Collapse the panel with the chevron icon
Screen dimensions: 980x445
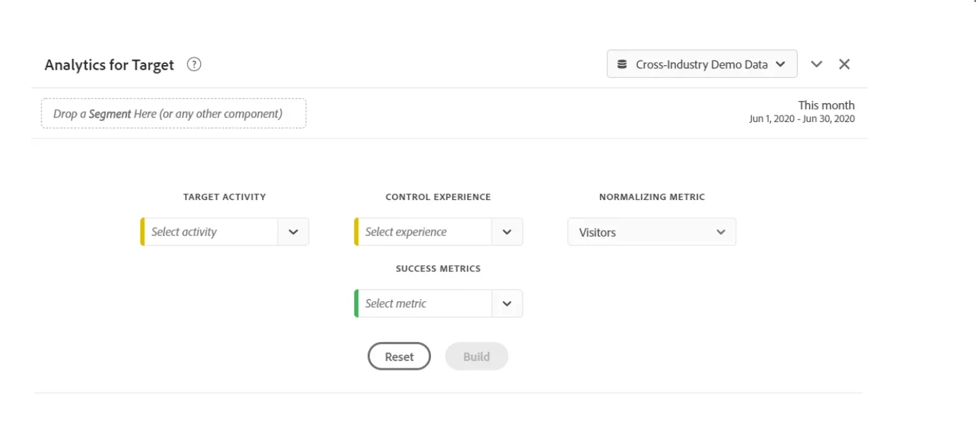[x=816, y=64]
